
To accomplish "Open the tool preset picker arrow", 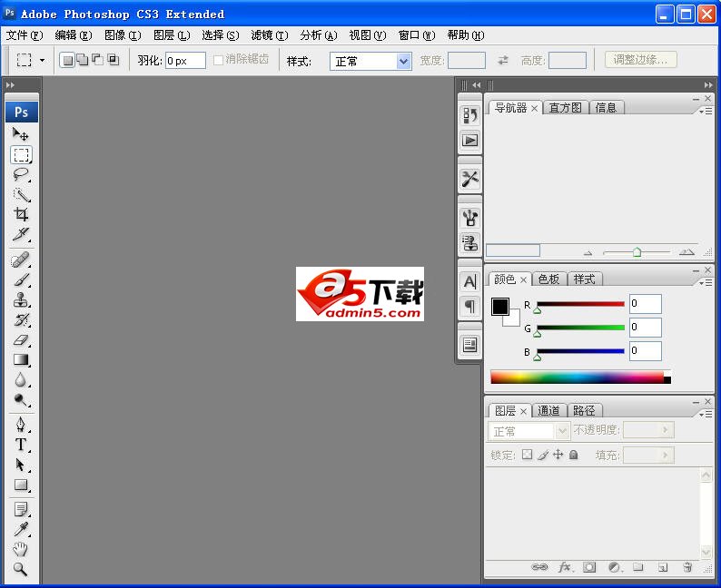I will click(x=42, y=61).
